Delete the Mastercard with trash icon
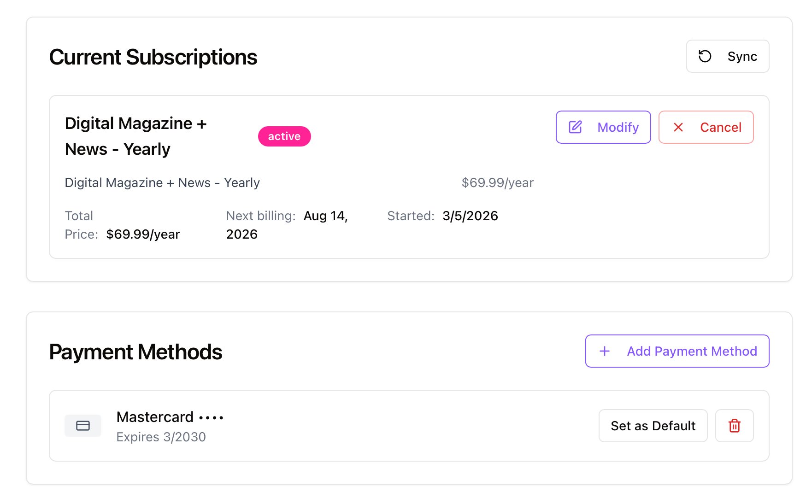 [734, 426]
